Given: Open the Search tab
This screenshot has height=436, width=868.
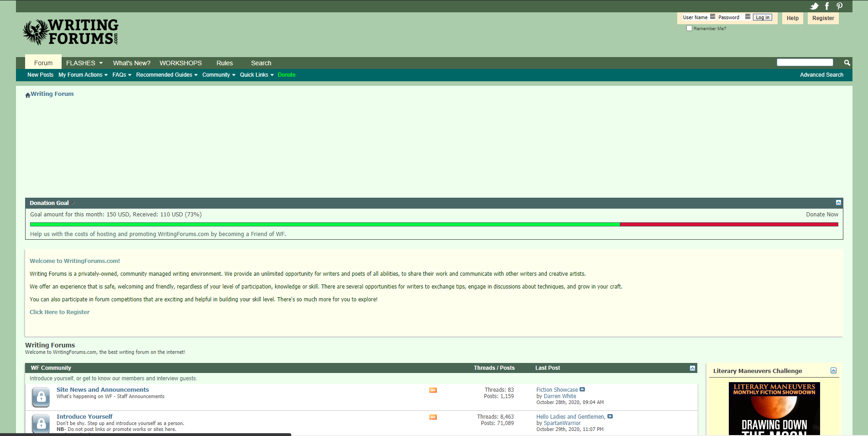Looking at the screenshot, I should (x=261, y=63).
